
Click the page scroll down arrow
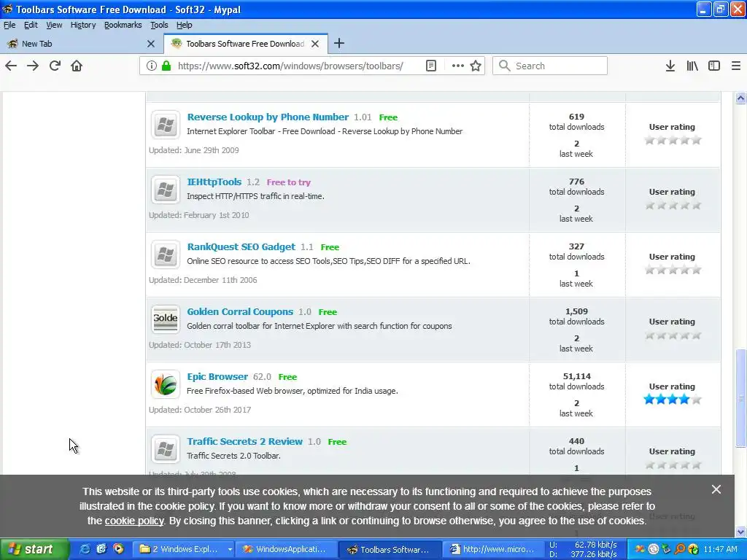tap(741, 532)
